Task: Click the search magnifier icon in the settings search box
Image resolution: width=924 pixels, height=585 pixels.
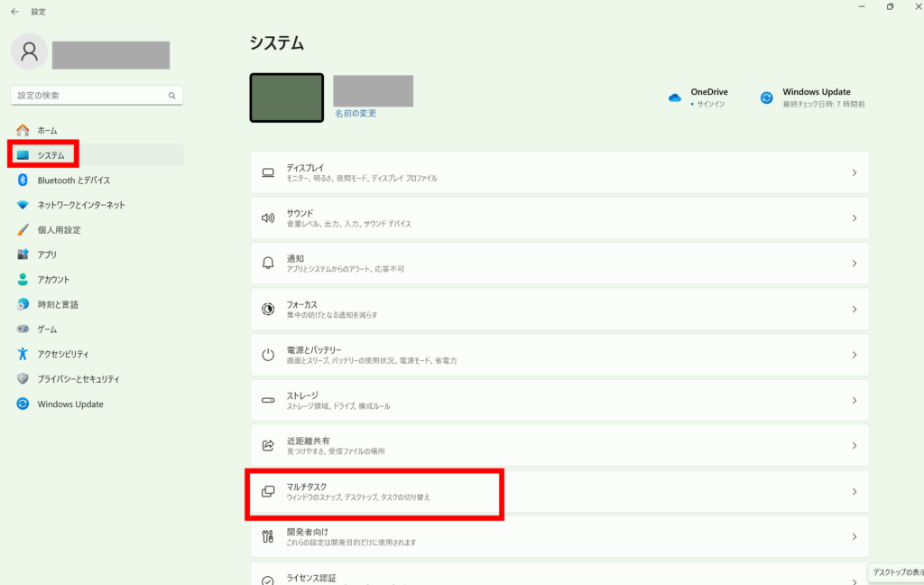Action: (x=171, y=95)
